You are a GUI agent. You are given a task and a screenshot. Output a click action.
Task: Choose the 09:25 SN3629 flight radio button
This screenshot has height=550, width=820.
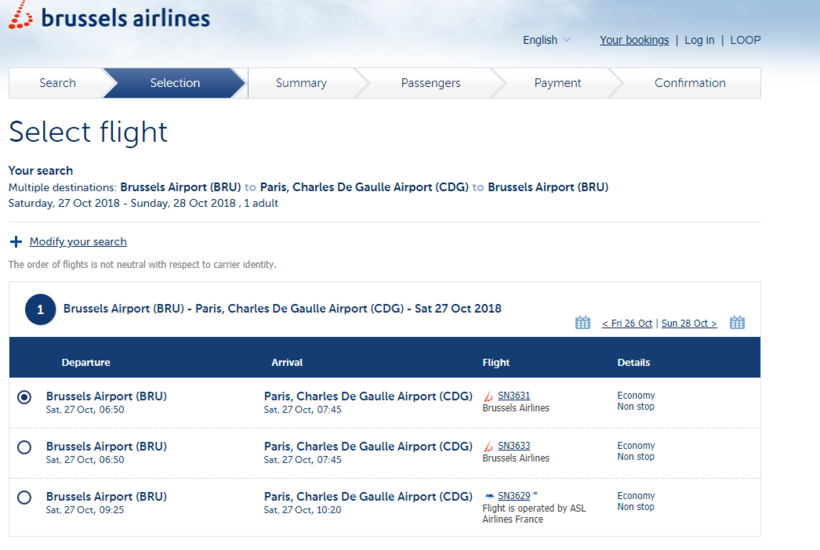point(25,497)
